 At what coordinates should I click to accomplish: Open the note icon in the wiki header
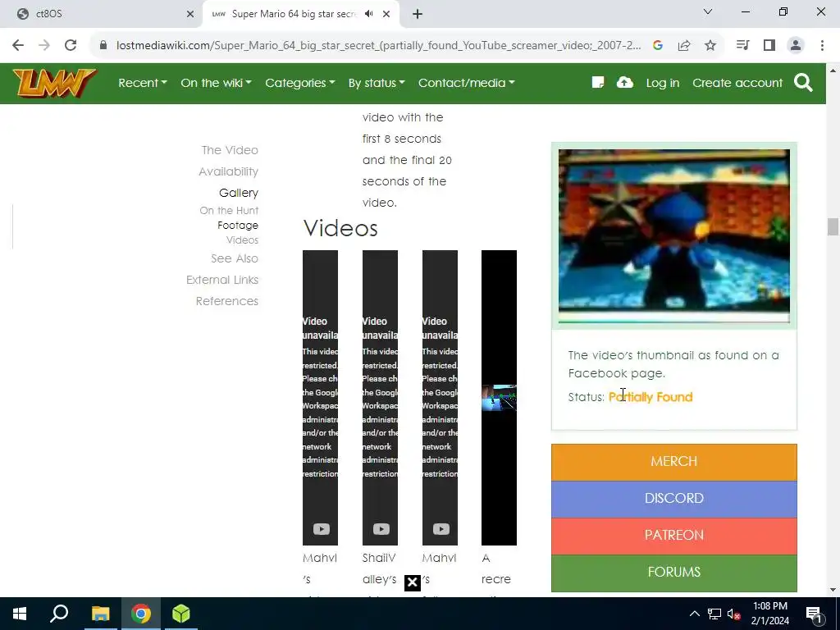[598, 83]
